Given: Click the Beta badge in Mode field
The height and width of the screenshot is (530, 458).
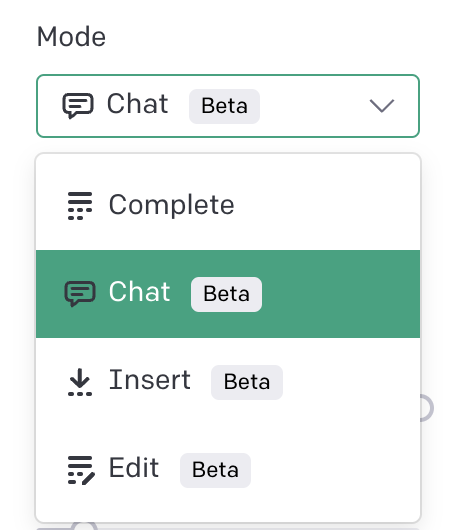Looking at the screenshot, I should pyautogui.click(x=224, y=106).
